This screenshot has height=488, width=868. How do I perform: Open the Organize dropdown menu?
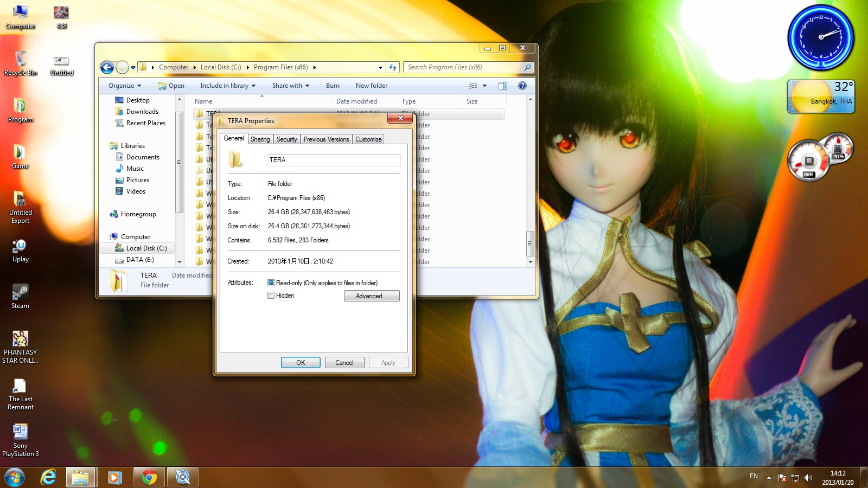[x=125, y=86]
